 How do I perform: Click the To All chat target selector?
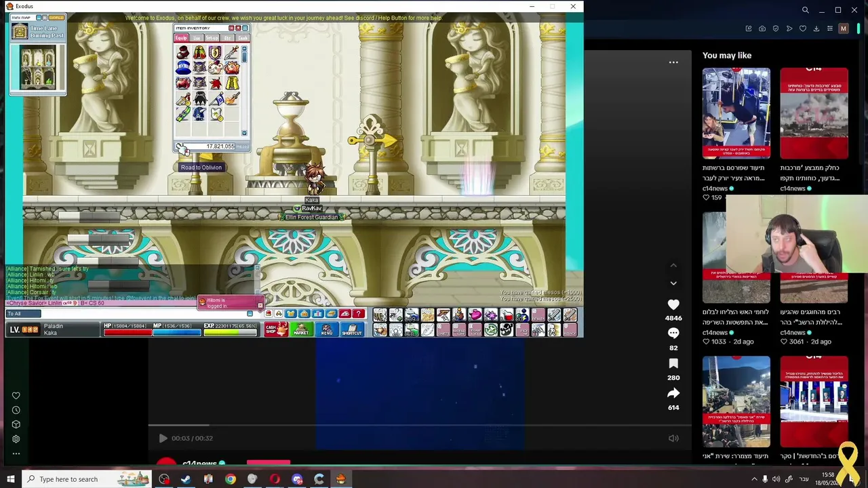24,314
